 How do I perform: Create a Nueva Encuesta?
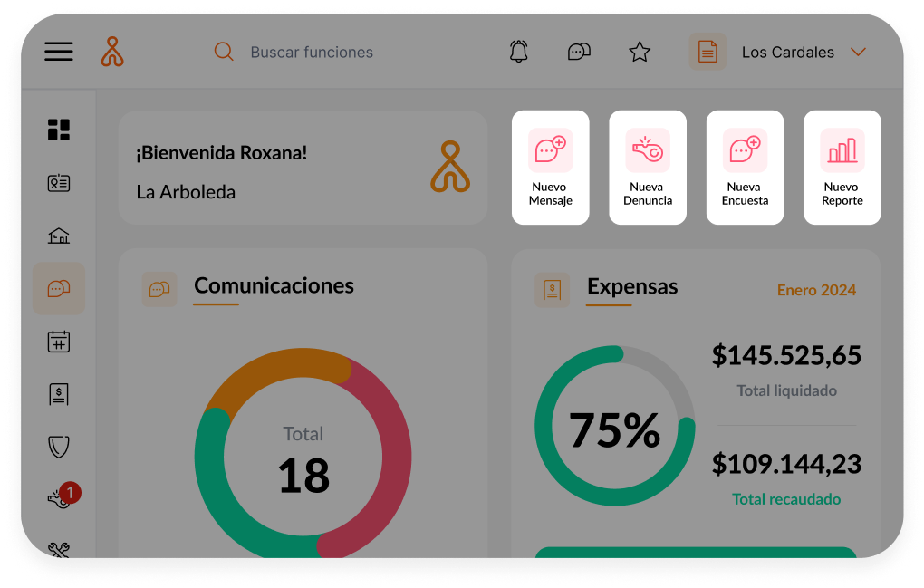[x=745, y=168]
